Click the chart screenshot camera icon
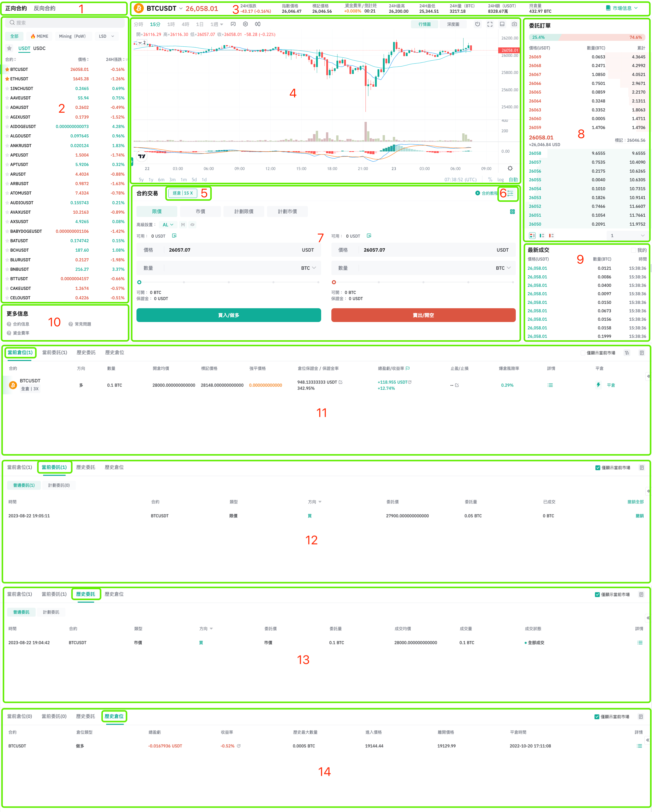This screenshot has height=812, width=652. pos(514,24)
